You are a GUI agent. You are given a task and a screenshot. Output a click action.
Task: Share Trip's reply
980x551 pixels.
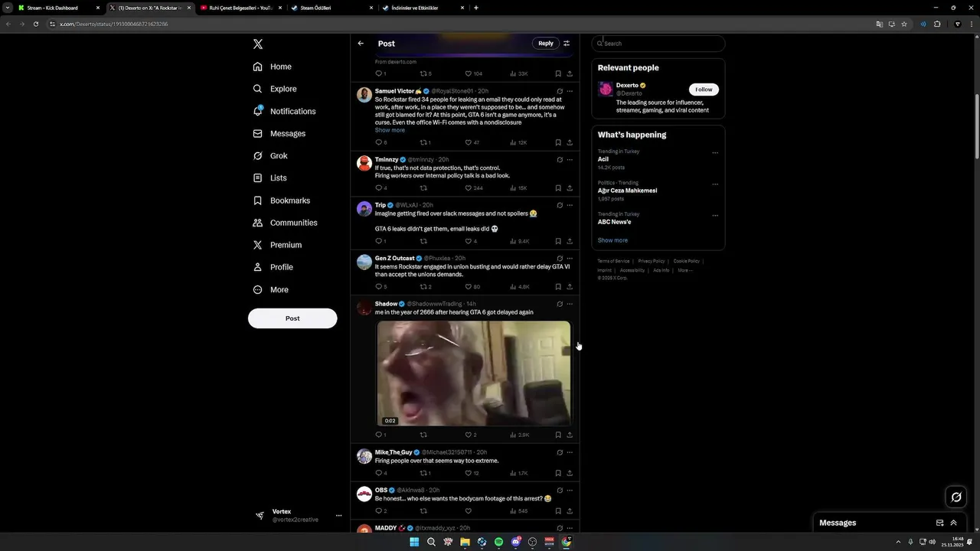(x=570, y=241)
